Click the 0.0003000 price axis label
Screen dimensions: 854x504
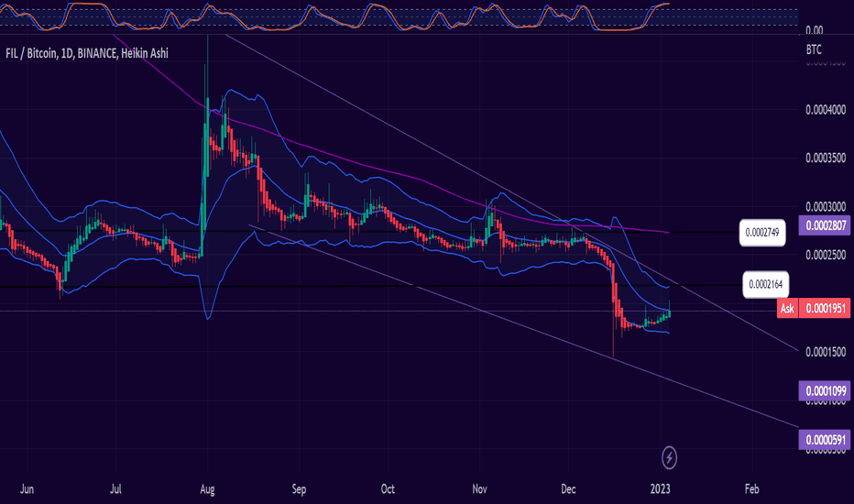click(x=826, y=207)
